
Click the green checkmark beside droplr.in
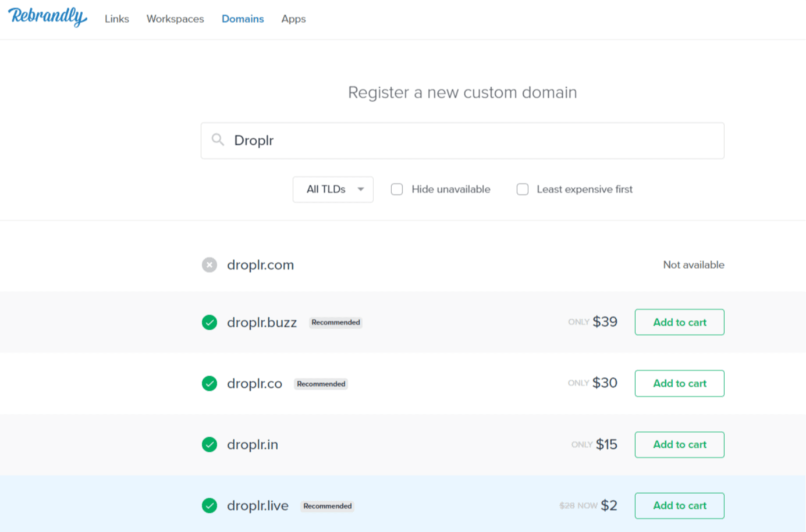210,445
